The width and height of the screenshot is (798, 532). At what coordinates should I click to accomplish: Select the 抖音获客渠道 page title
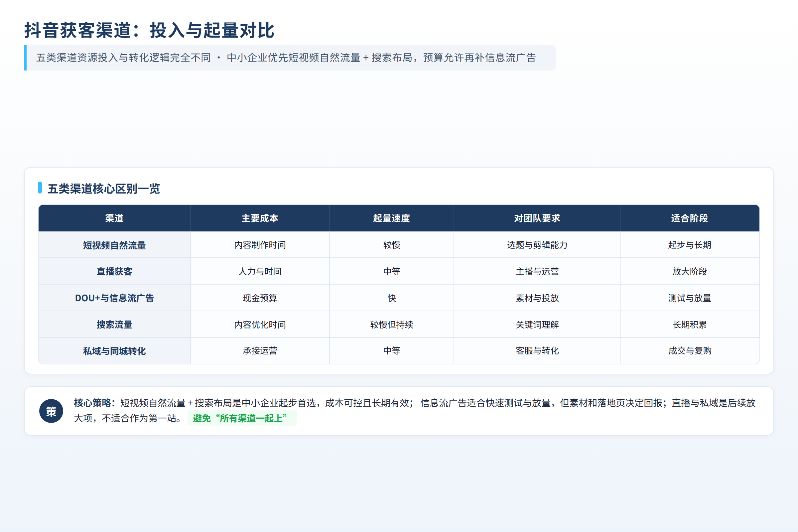point(149,30)
